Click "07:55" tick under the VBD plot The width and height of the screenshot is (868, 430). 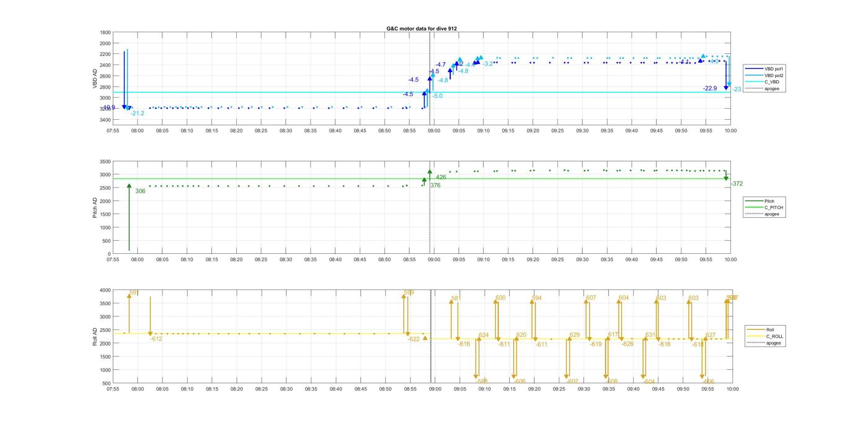113,131
